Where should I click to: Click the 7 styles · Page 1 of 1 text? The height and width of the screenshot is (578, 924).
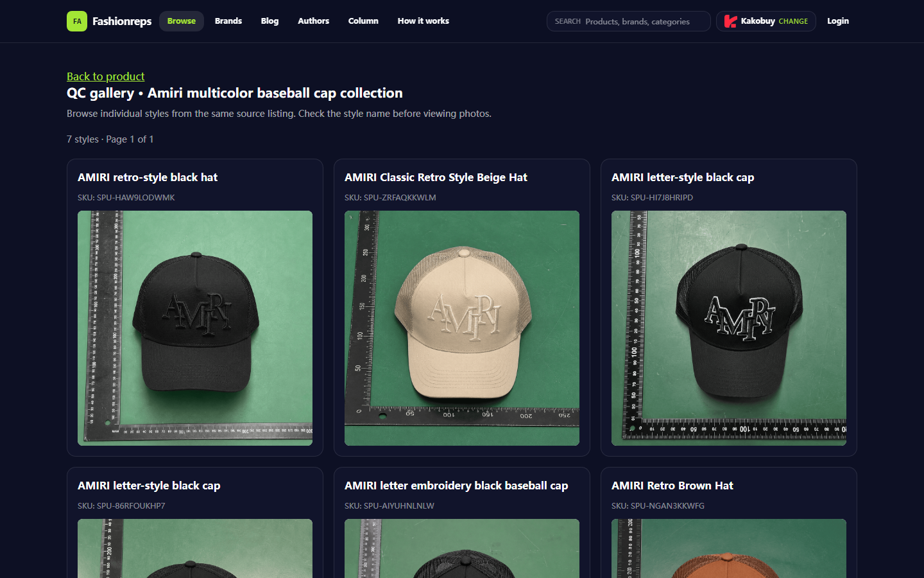[x=110, y=139]
